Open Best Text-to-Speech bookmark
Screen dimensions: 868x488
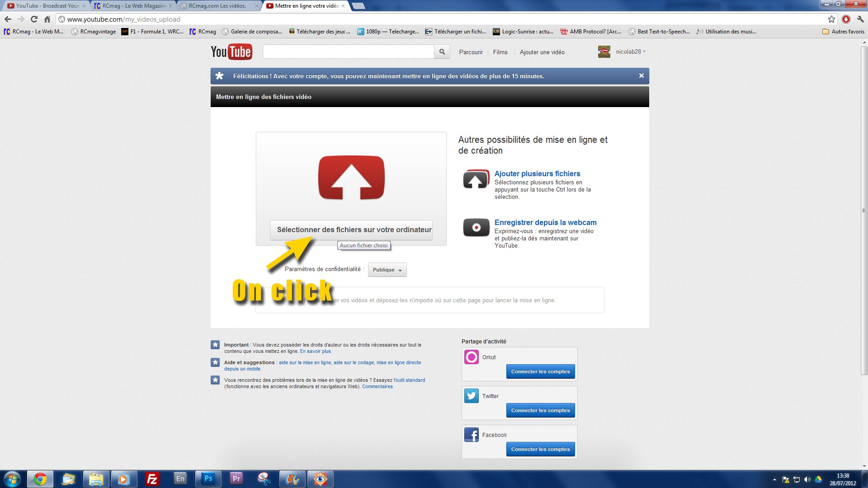pyautogui.click(x=659, y=32)
